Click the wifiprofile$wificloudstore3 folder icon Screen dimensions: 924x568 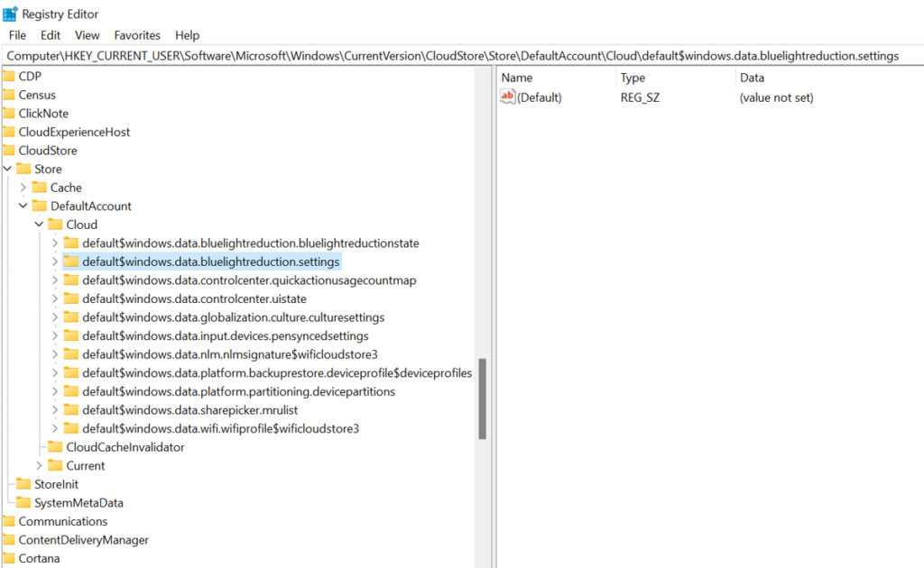[x=71, y=428]
